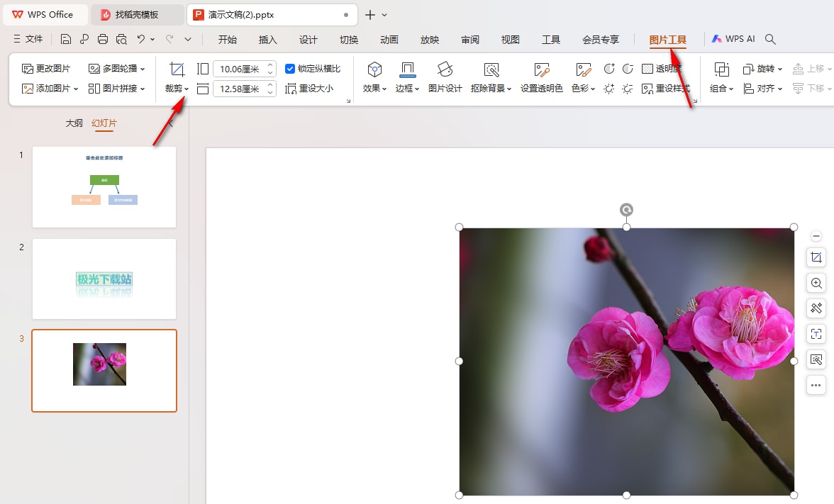This screenshot has height=504, width=834.
Task: Decrease brightness with the sun minus icon
Action: [628, 89]
